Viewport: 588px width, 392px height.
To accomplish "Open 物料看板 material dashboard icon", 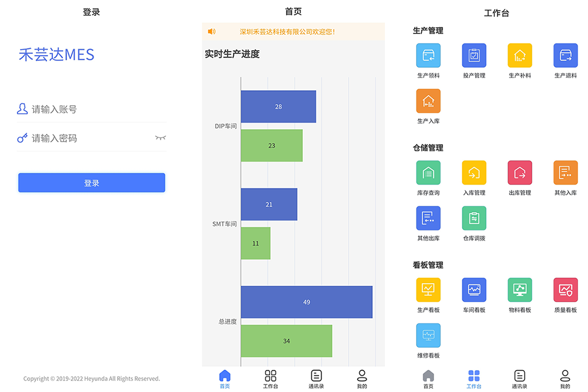I will tap(520, 290).
